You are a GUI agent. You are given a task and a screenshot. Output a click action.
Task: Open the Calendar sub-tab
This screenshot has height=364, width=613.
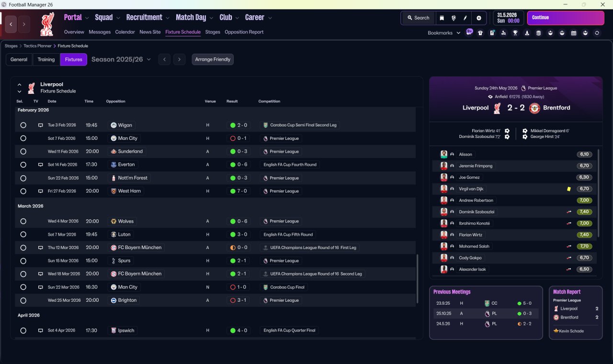pyautogui.click(x=125, y=32)
